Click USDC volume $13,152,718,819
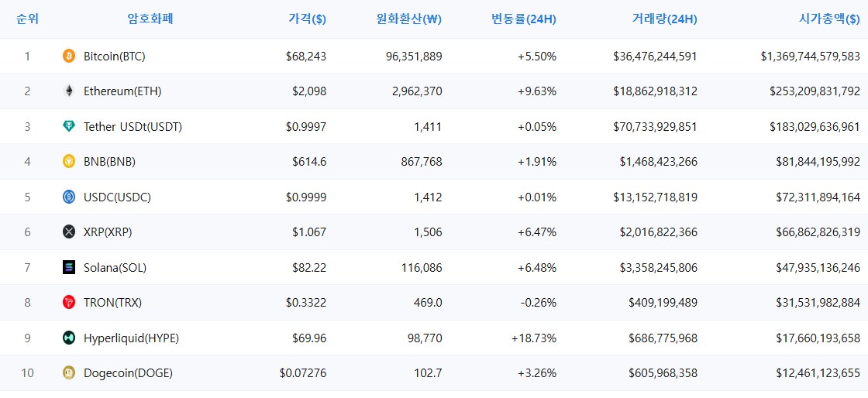This screenshot has height=398, width=868. tap(656, 197)
